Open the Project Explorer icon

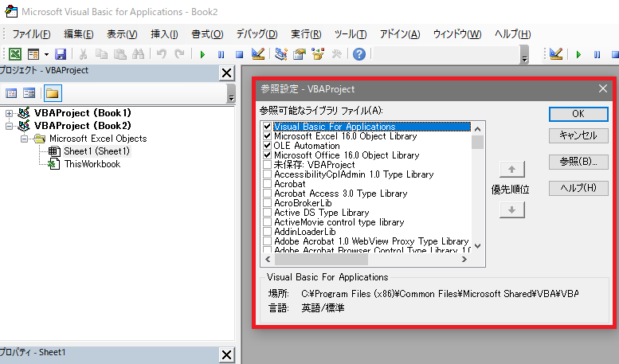(281, 54)
